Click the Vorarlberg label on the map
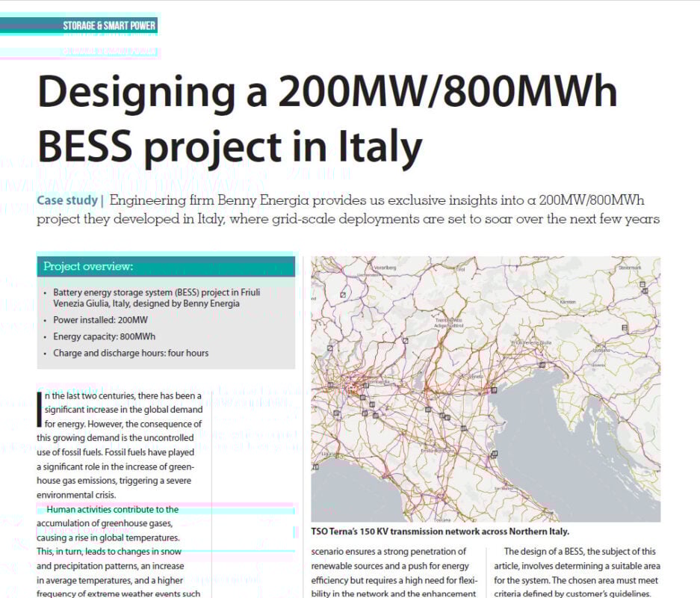The height and width of the screenshot is (598, 700). 385,268
